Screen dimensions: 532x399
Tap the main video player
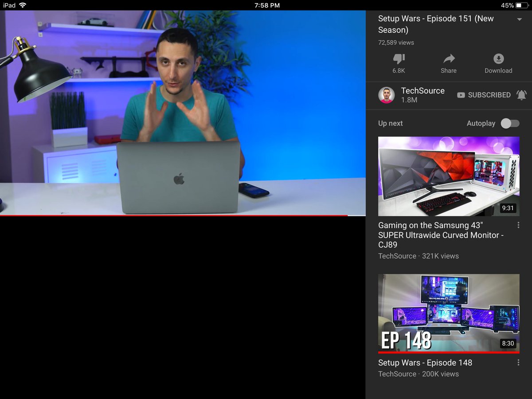(183, 113)
